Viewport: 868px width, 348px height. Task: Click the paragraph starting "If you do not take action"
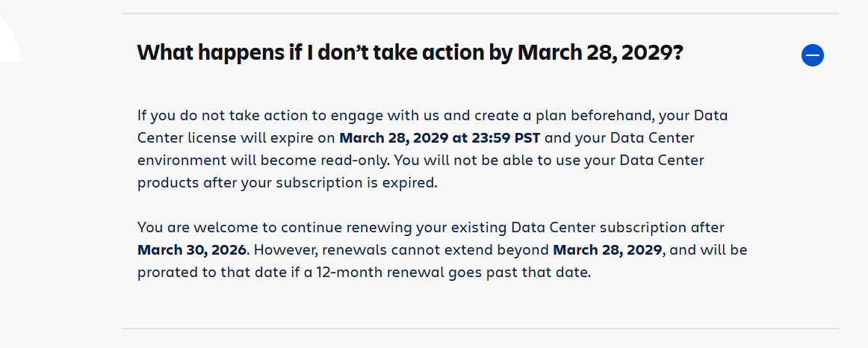pos(422,149)
